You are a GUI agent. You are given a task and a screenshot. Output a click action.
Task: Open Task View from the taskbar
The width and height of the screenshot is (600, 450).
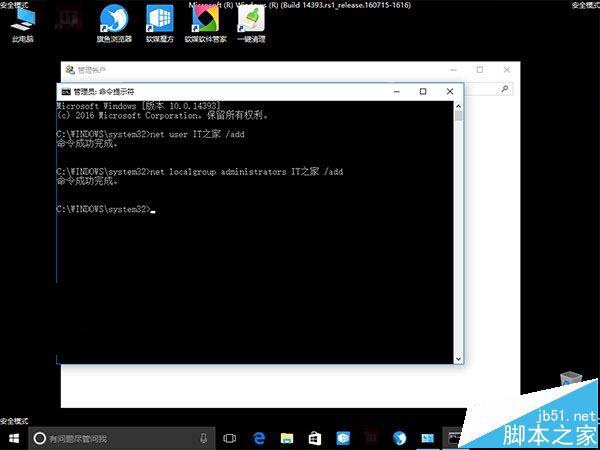click(x=230, y=439)
